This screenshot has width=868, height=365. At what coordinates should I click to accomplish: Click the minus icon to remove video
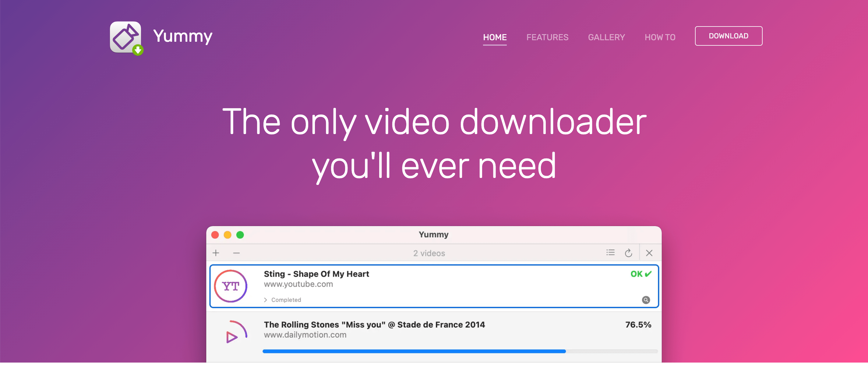tap(236, 253)
